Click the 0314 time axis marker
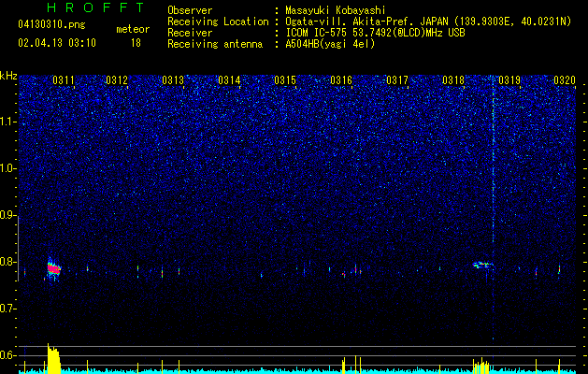588x374 pixels. 229,79
